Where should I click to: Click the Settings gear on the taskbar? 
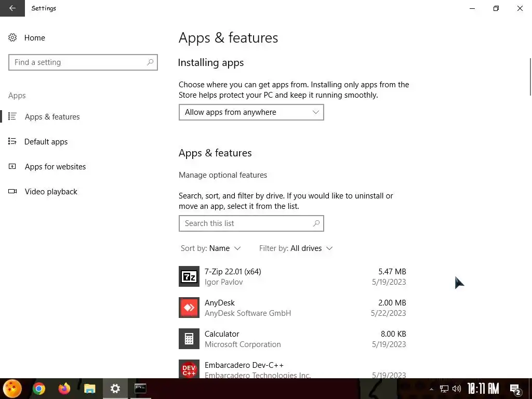(x=115, y=389)
